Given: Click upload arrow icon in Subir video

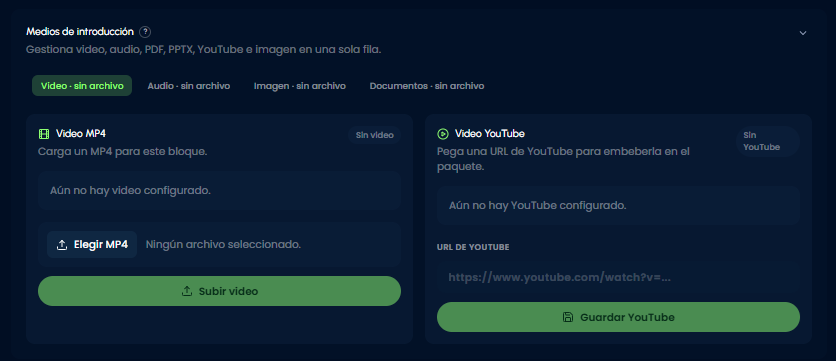Looking at the screenshot, I should click(x=187, y=291).
